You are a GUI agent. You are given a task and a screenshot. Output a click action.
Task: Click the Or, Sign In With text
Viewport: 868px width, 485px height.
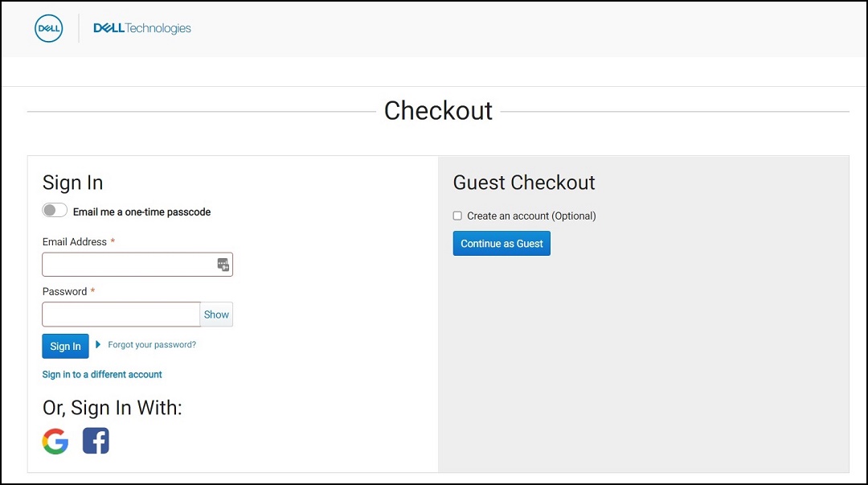[x=112, y=408]
